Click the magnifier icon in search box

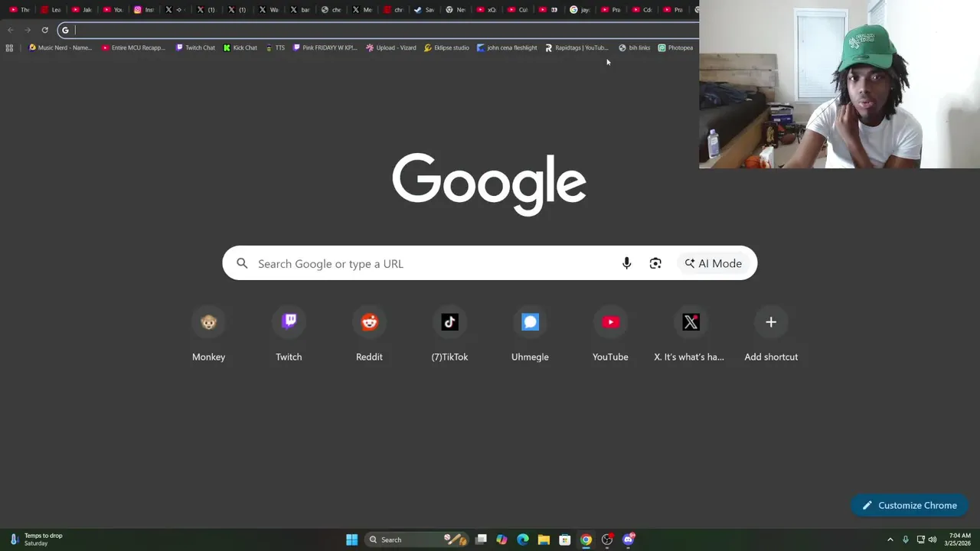tap(242, 263)
